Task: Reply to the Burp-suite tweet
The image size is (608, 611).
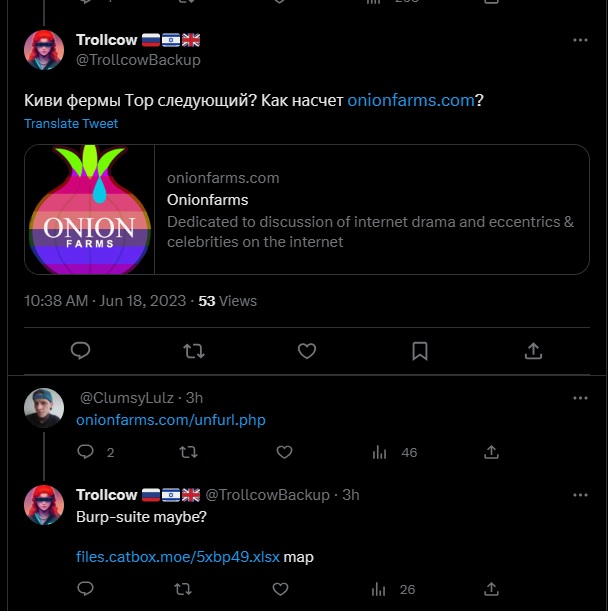Action: 85,589
